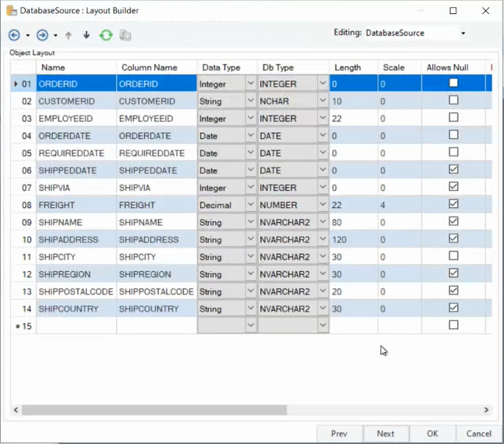
Task: Click the move up arrow icon
Action: tap(69, 36)
